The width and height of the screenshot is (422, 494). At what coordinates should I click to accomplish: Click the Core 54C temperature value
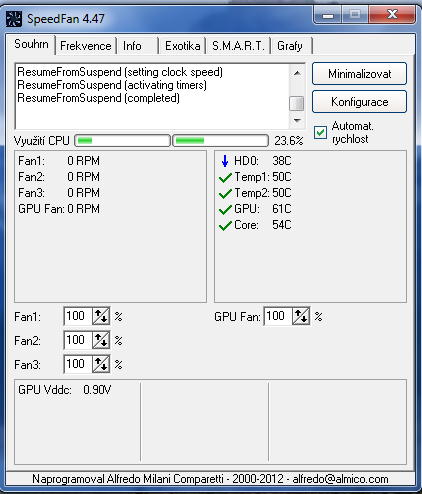282,225
